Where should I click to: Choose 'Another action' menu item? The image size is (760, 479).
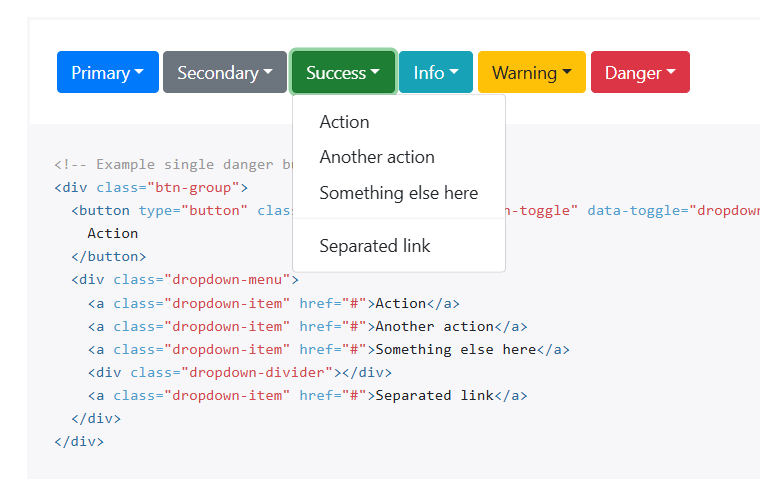tap(399, 157)
